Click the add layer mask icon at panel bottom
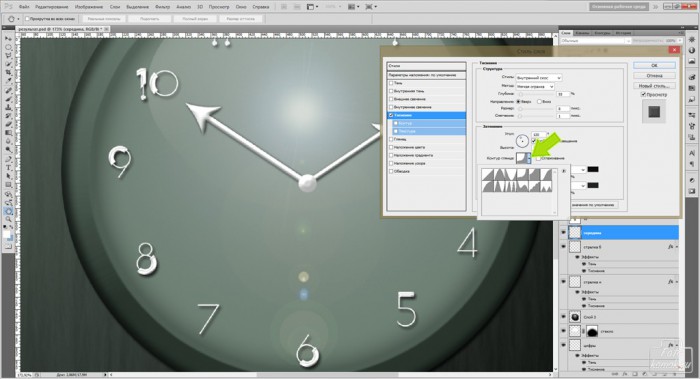The height and width of the screenshot is (379, 700). coord(634,374)
